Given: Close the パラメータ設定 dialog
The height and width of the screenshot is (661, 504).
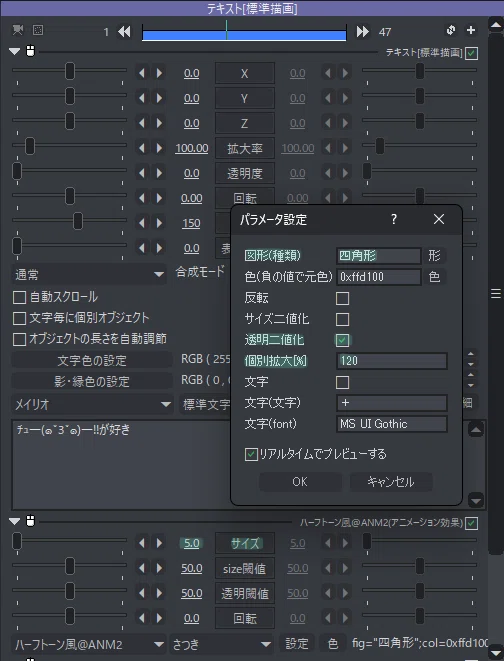Looking at the screenshot, I should point(439,219).
